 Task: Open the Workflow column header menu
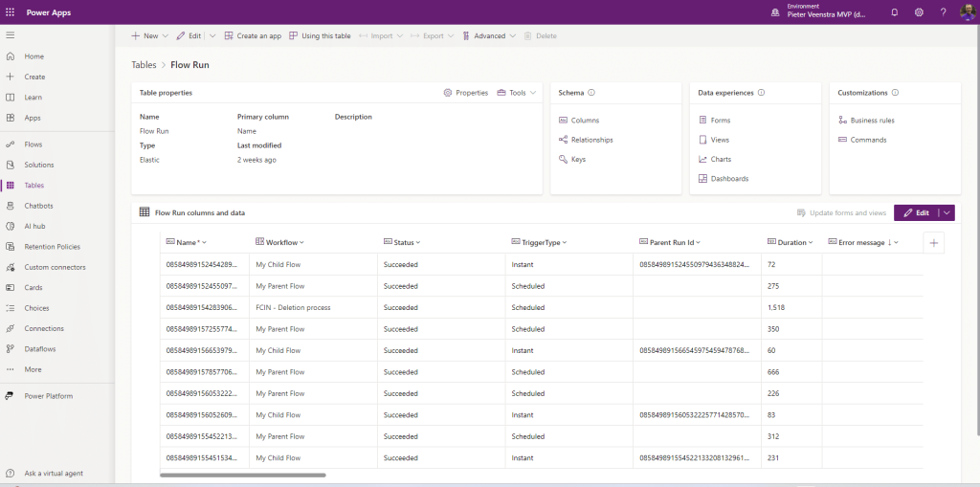coord(280,243)
